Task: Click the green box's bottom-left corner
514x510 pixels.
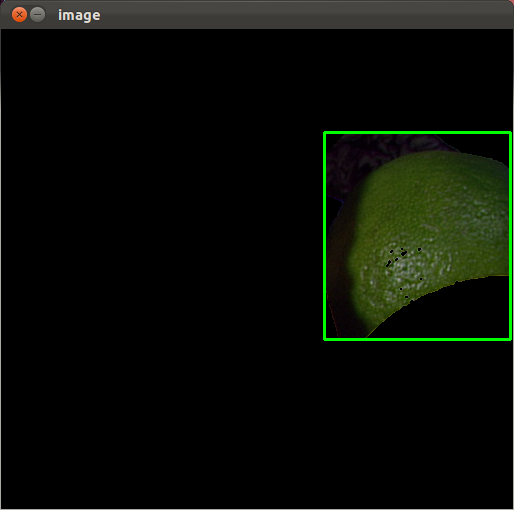Action: pos(325,339)
